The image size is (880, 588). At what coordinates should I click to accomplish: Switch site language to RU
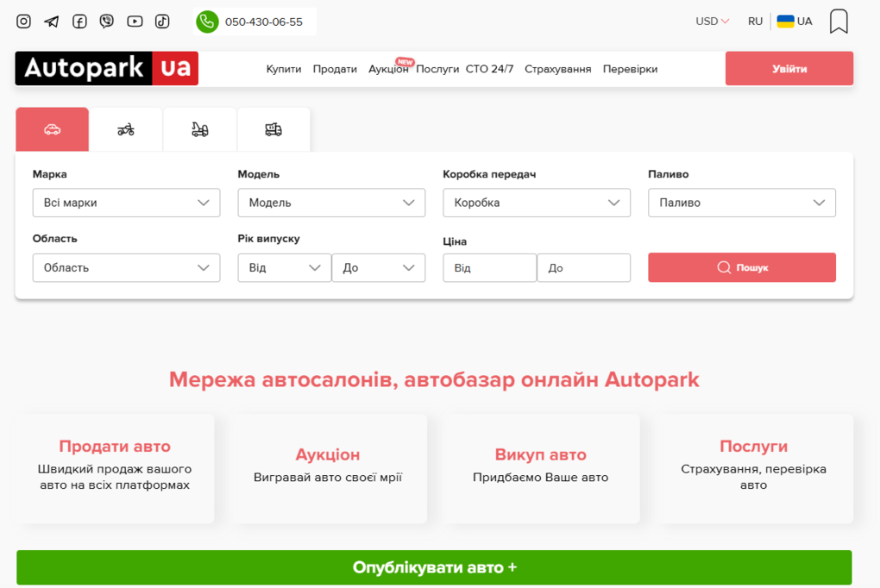[755, 22]
